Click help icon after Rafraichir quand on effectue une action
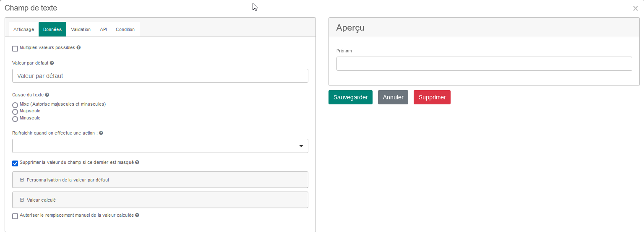This screenshot has height=241, width=644. pyautogui.click(x=101, y=133)
